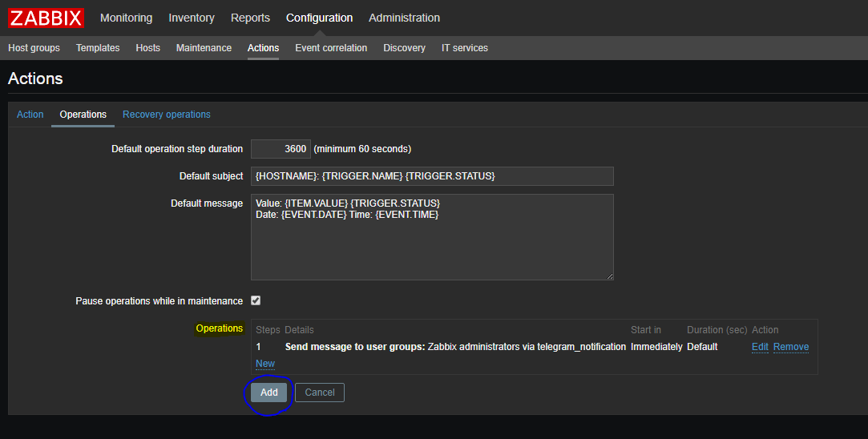Go to Host groups submenu
The height and width of the screenshot is (439, 868).
coord(34,48)
